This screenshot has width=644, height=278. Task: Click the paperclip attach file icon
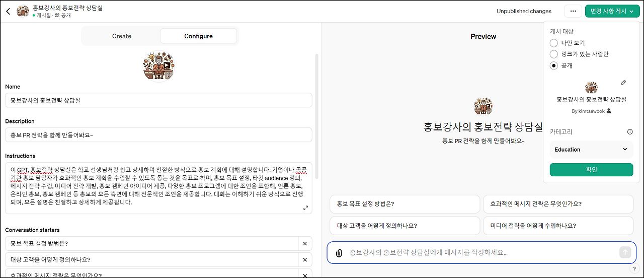[339, 253]
